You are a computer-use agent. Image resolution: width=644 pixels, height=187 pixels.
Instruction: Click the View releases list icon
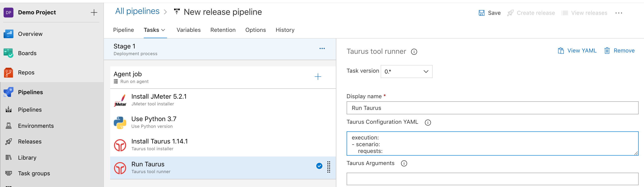tap(565, 13)
